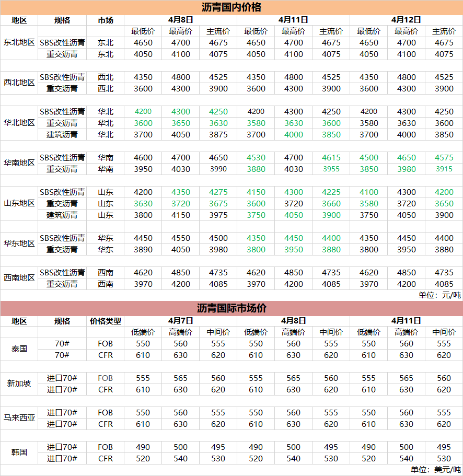Select the 4月7日 date column header

180,321
